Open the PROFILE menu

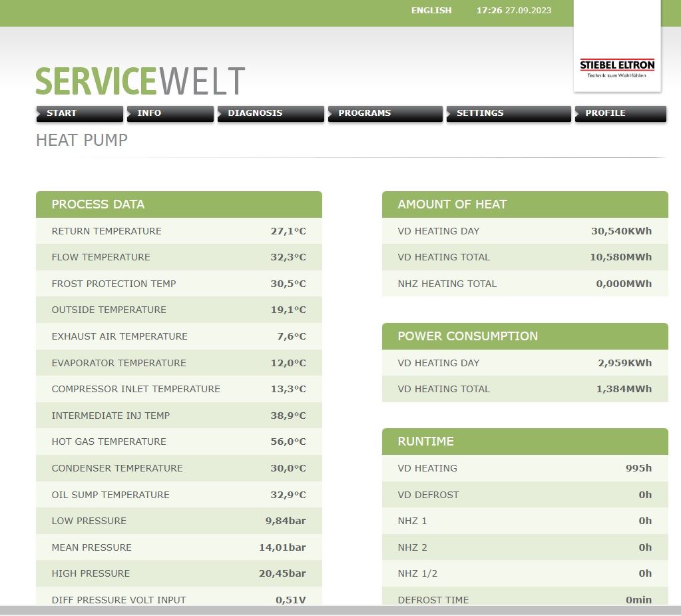tap(620, 113)
